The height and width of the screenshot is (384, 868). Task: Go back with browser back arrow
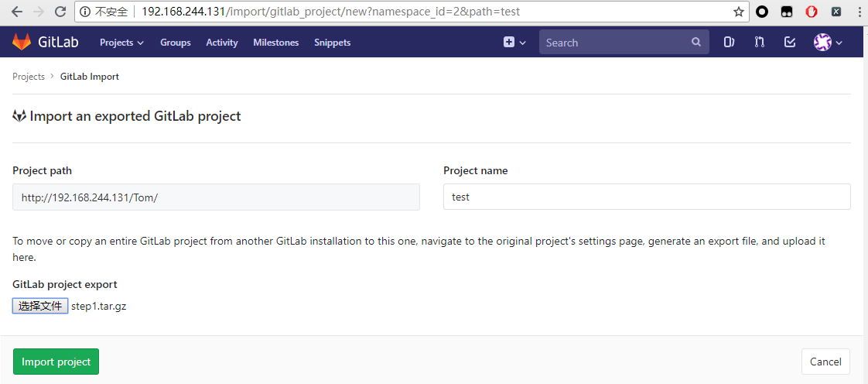click(17, 12)
